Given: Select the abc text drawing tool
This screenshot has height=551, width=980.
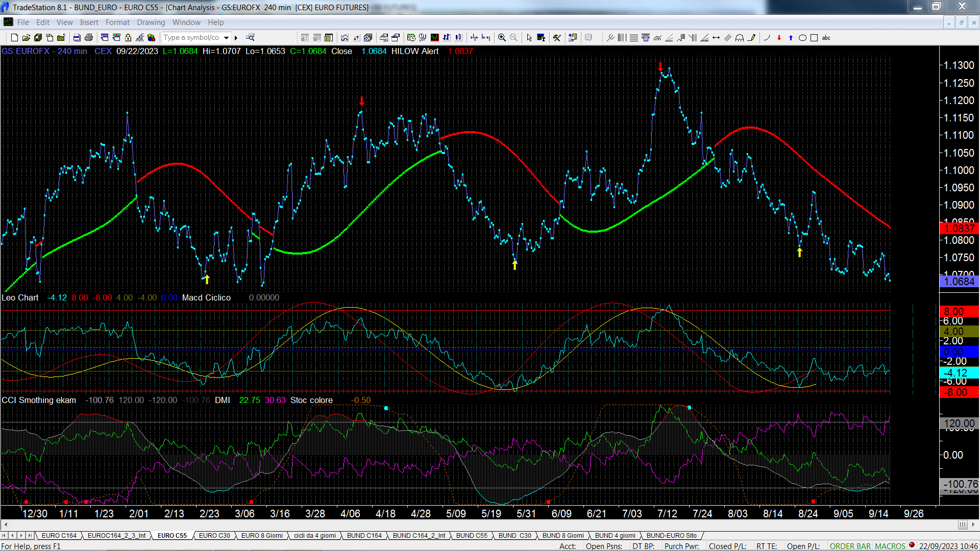Looking at the screenshot, I should (x=826, y=37).
